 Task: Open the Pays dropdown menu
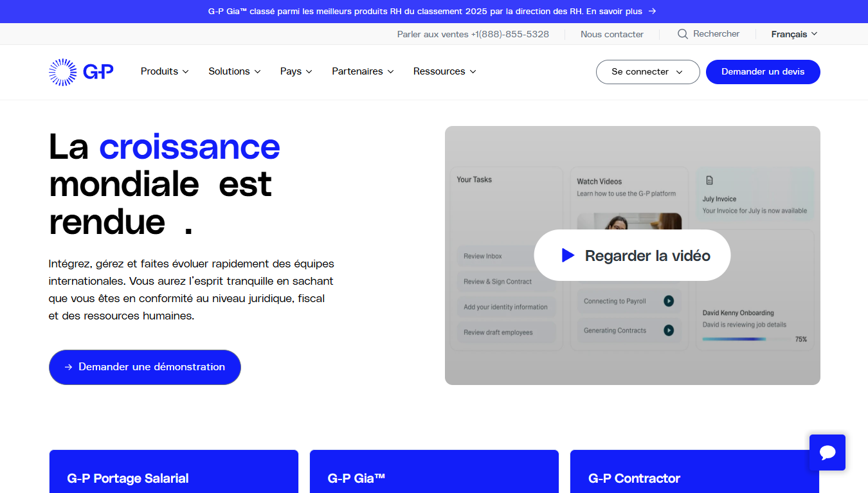coord(296,71)
